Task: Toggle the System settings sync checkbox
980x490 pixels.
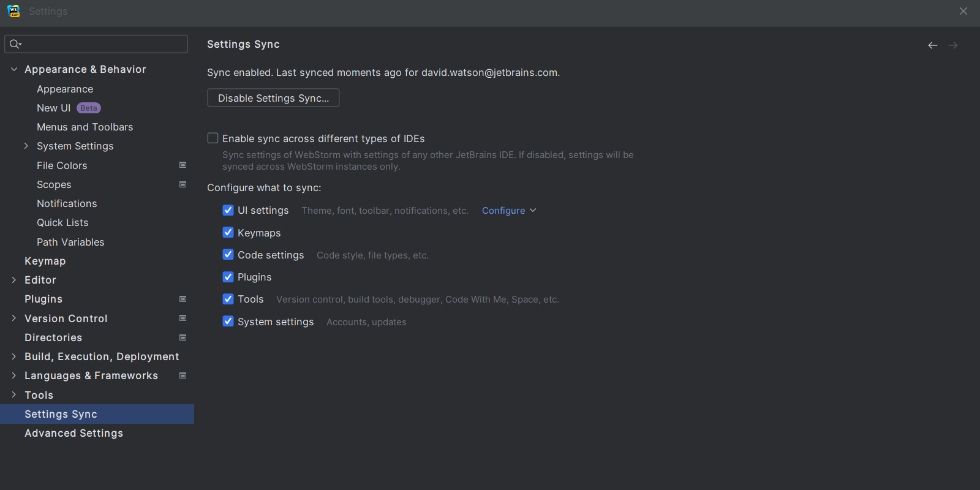Action: pos(228,322)
